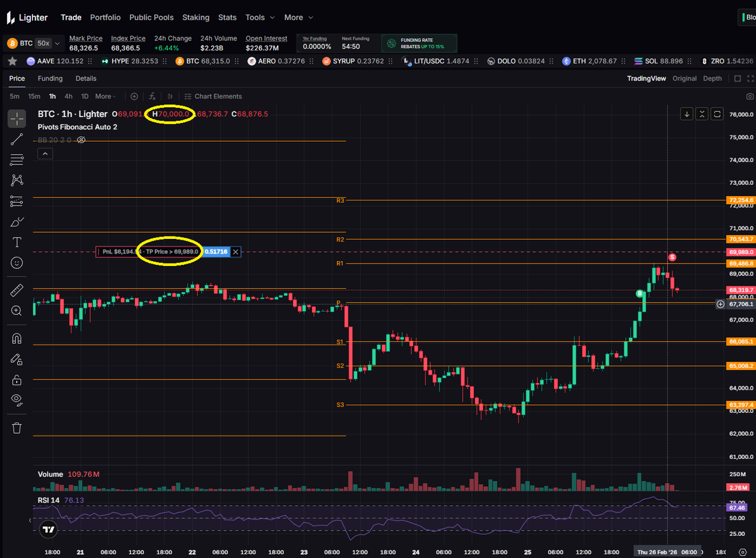756x558 pixels.
Task: Click the Lighter logo
Action: coord(27,18)
